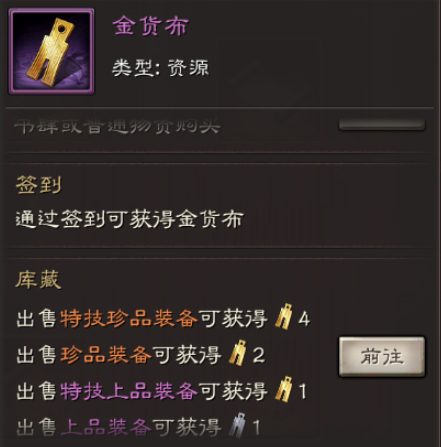
Task: Click the 通过签到可获得金货布 description
Action: tap(130, 220)
